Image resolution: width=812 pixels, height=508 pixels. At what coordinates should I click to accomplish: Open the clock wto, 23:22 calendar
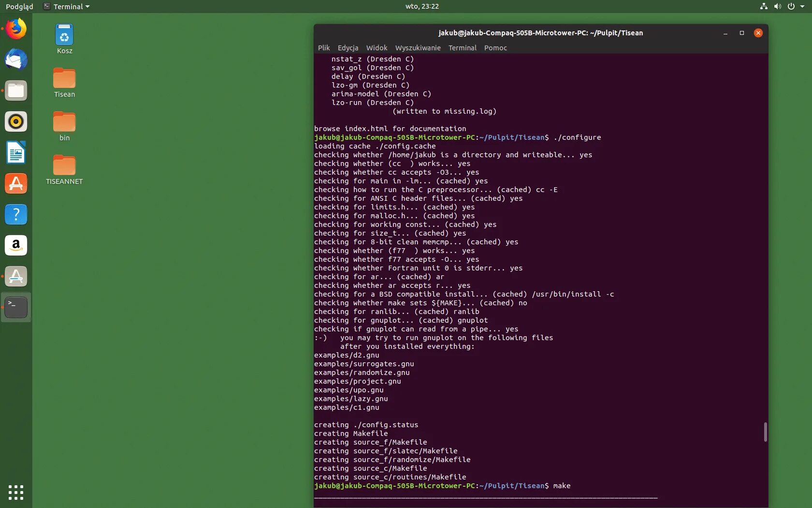point(422,6)
